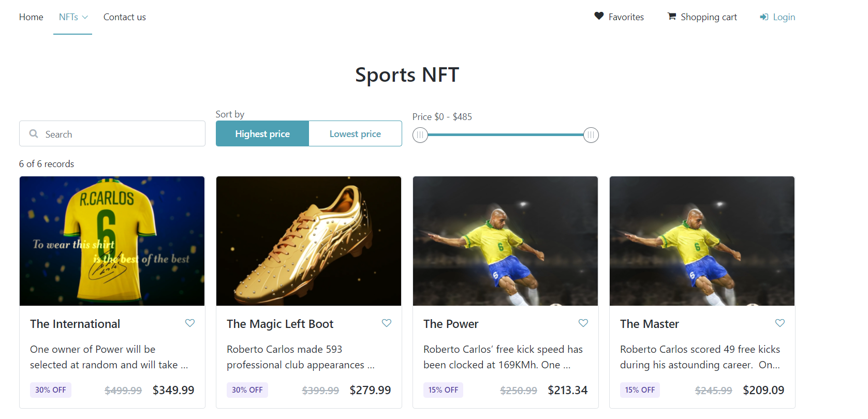The height and width of the screenshot is (419, 868).
Task: Click the Login arrow icon
Action: [x=764, y=17]
